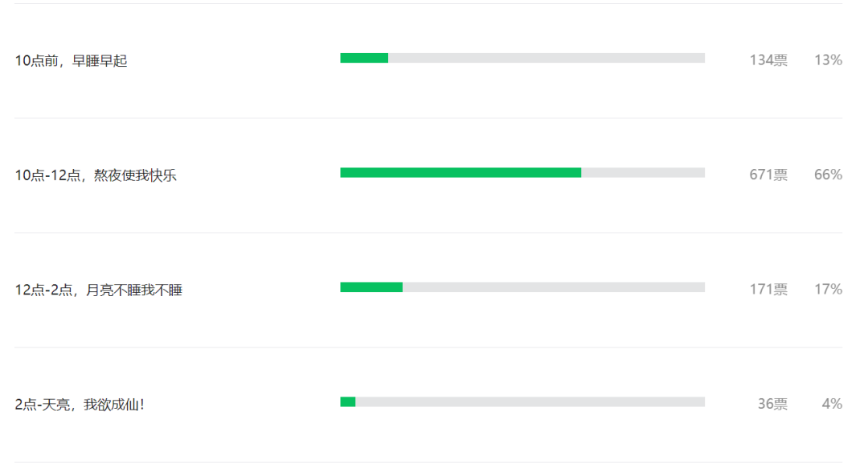
Task: Click the 66% percentage label
Action: (x=828, y=175)
